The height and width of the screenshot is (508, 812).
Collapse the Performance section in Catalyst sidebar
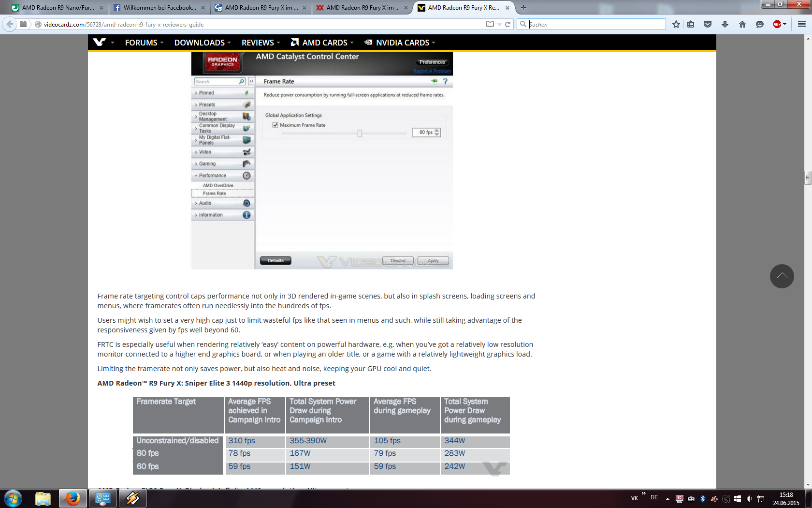(x=223, y=176)
